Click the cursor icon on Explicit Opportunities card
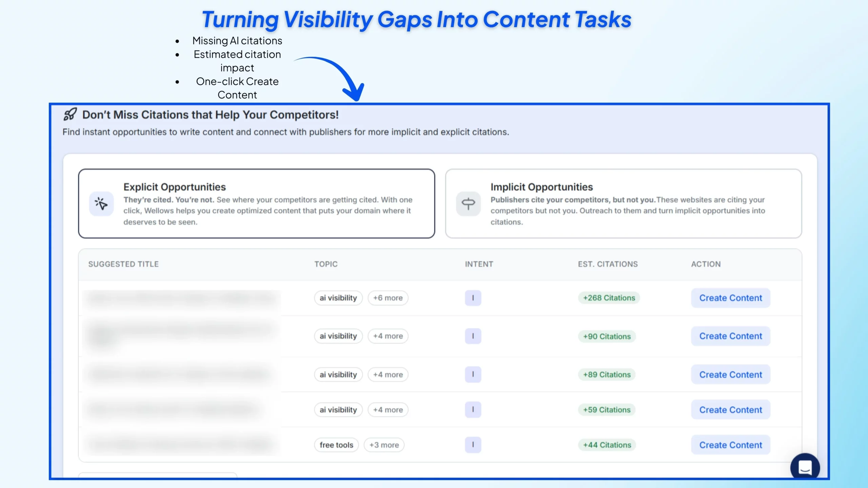The height and width of the screenshot is (488, 868). (x=101, y=204)
